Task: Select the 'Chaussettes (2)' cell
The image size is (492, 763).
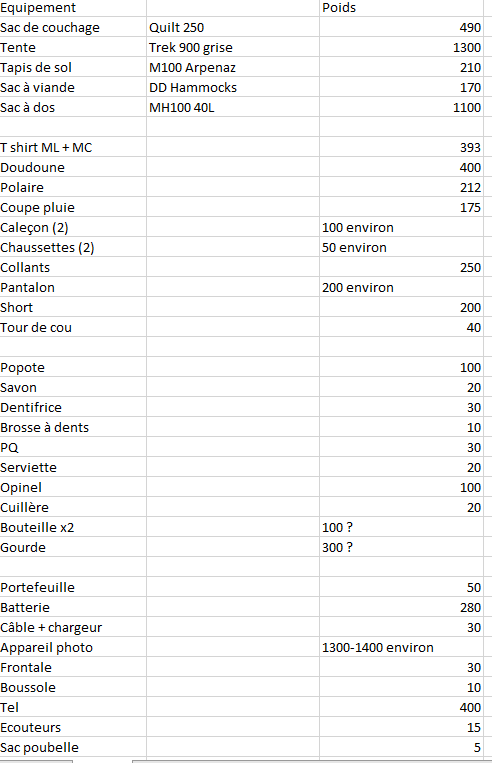Action: click(x=73, y=247)
